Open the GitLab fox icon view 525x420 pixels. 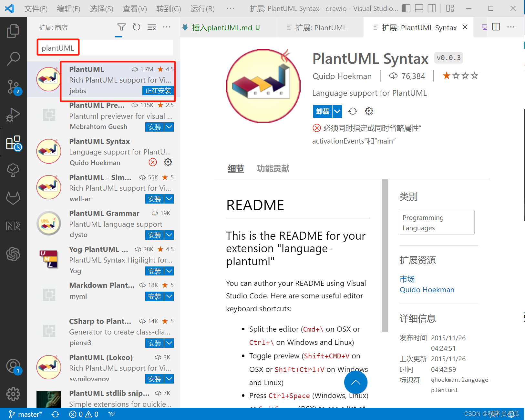13,198
